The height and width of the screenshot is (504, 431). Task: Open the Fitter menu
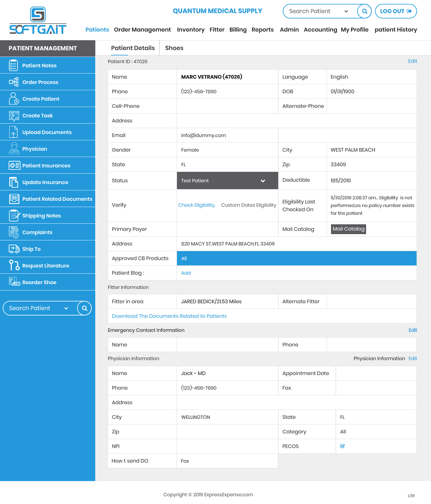[217, 29]
